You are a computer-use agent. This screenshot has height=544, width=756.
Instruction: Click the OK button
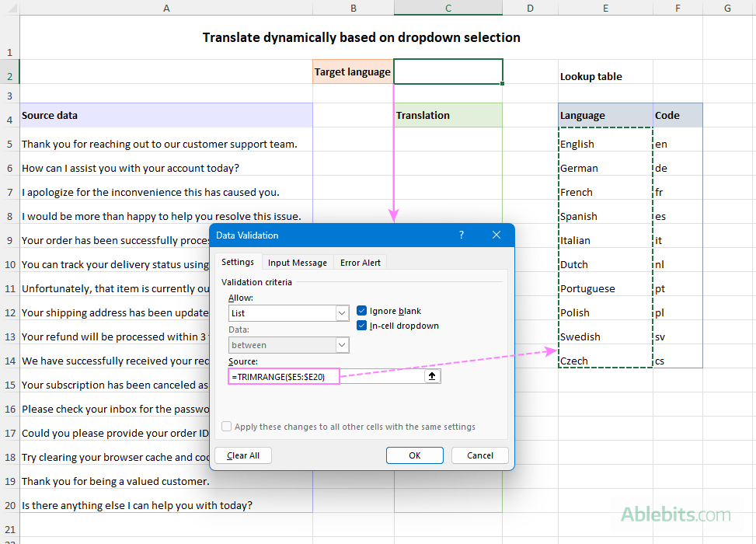(415, 455)
